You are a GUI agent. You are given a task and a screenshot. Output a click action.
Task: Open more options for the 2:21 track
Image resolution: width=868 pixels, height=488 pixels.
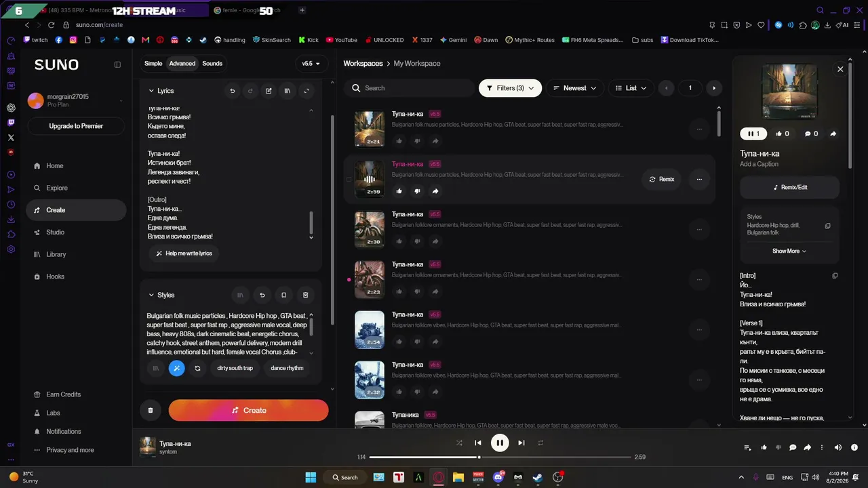699,129
